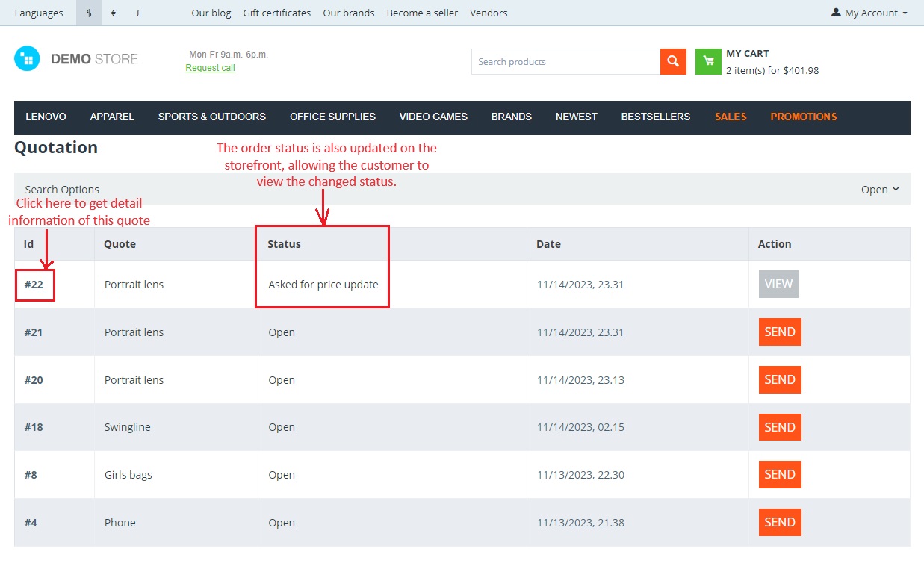Click the Request call link
The image size is (924, 584).
(210, 68)
